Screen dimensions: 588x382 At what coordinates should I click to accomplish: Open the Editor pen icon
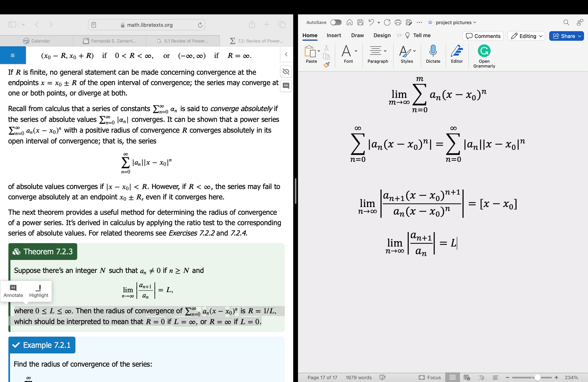tap(456, 51)
